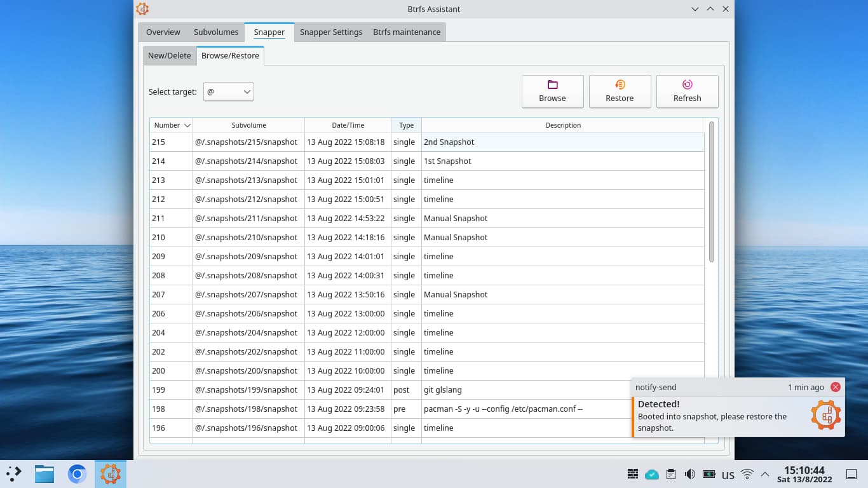Sort by the Subvolume column header

(248, 125)
